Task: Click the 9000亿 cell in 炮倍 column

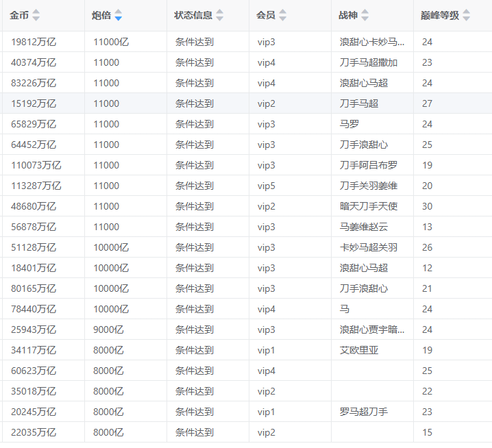Action: click(x=108, y=329)
